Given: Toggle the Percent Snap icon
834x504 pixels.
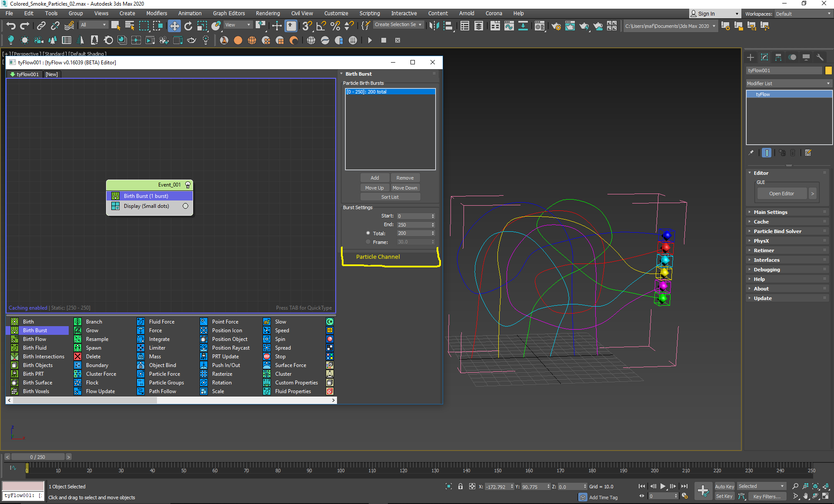Looking at the screenshot, I should (335, 26).
